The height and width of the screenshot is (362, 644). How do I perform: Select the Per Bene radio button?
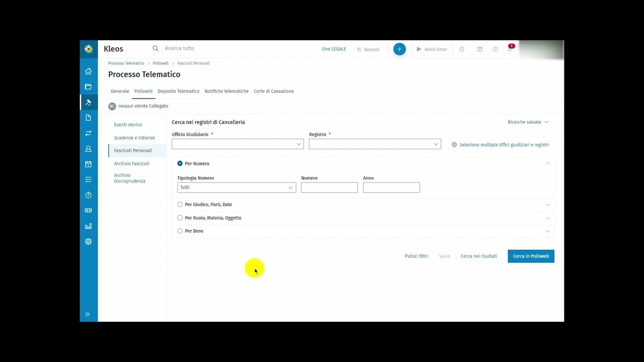[180, 231]
